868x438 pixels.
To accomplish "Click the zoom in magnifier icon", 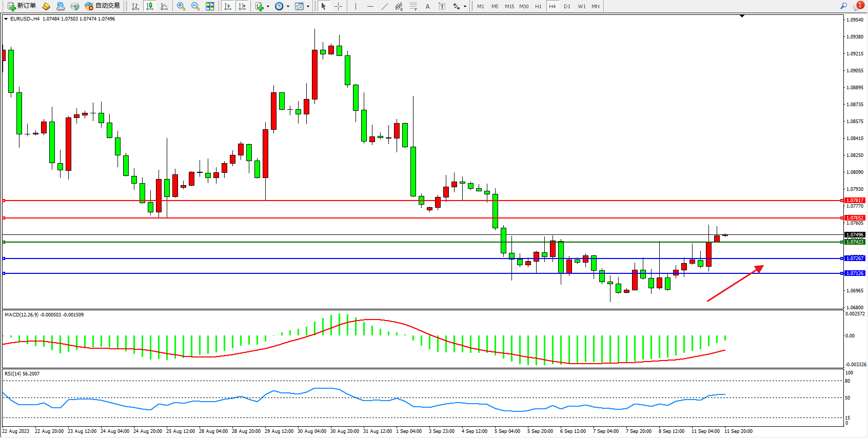I will click(x=181, y=6).
